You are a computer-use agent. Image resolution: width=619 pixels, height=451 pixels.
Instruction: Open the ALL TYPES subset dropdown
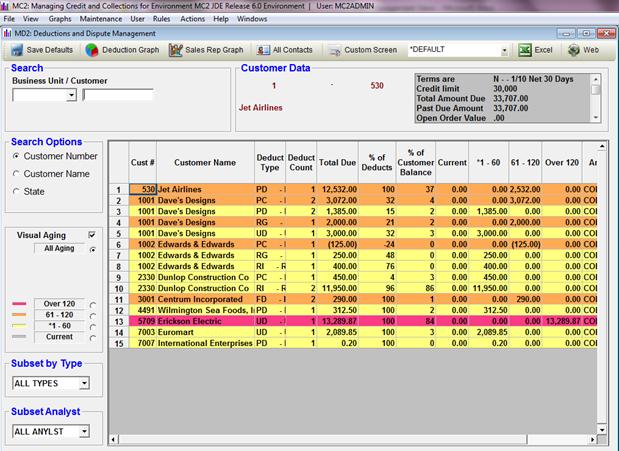pyautogui.click(x=84, y=383)
